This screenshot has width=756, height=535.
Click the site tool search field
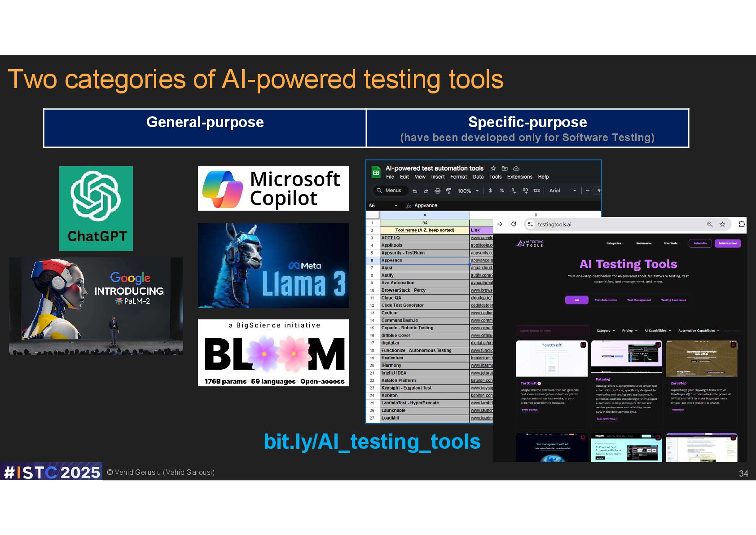pyautogui.click(x=553, y=331)
